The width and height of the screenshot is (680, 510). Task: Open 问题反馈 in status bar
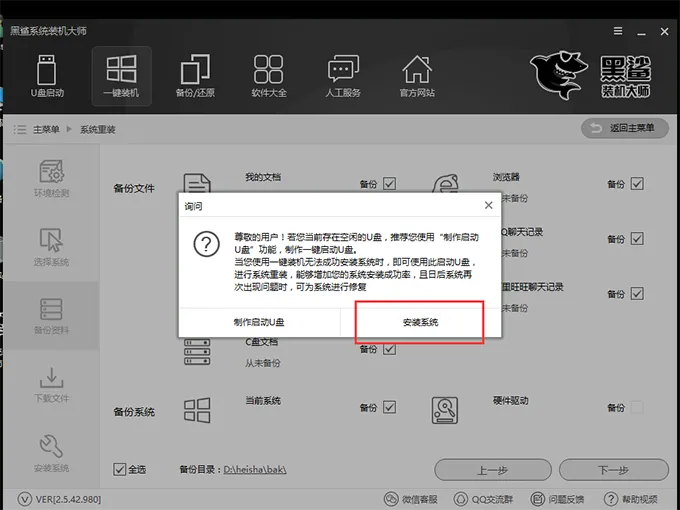click(557, 499)
